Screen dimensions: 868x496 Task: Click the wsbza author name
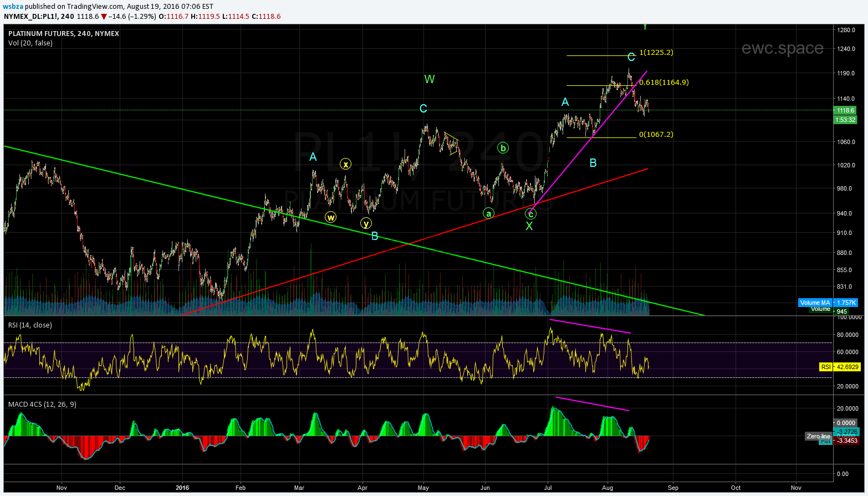click(13, 7)
